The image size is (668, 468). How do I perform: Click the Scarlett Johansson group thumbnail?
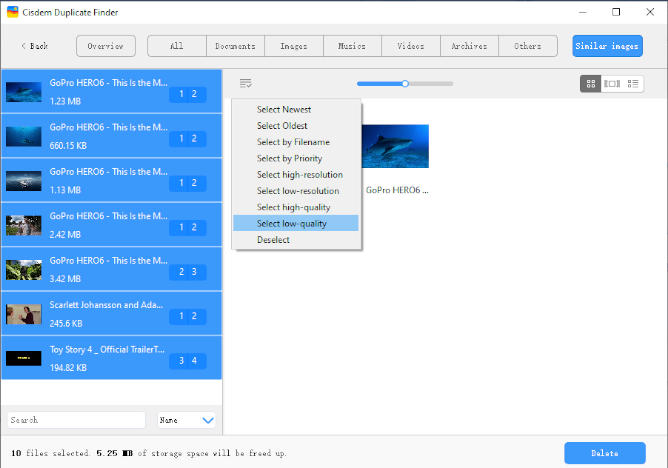(24, 314)
